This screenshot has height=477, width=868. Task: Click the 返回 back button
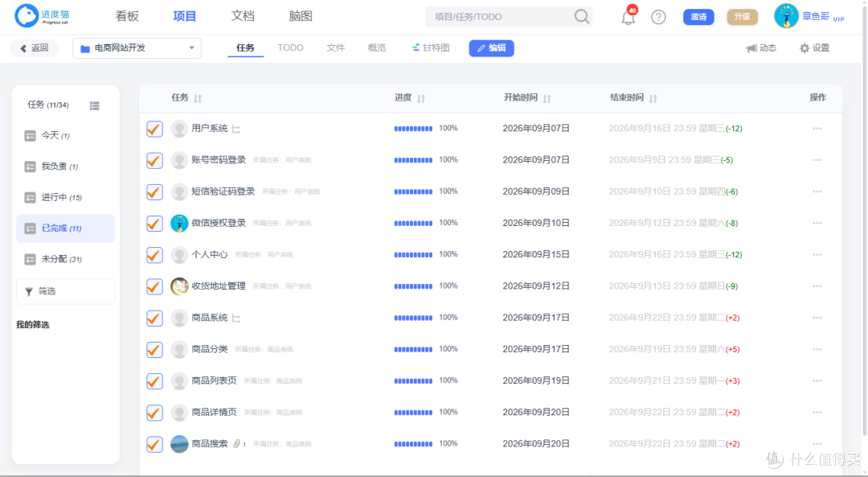point(35,48)
